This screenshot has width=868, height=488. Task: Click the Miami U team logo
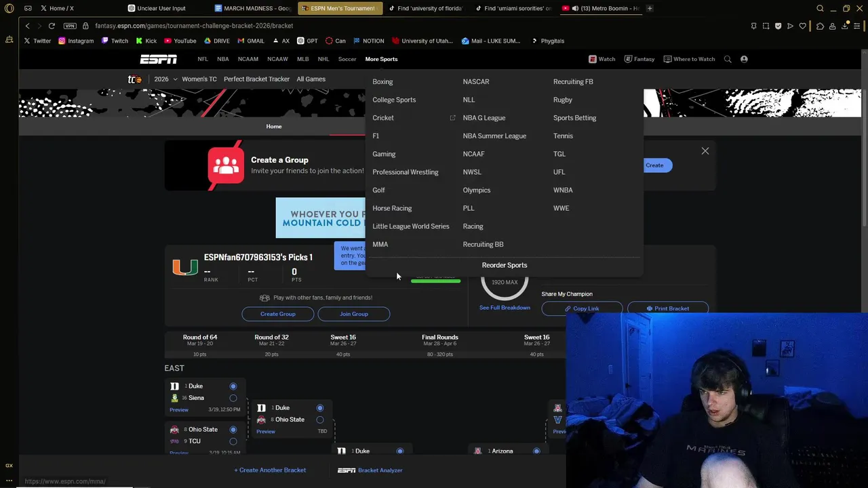tap(185, 267)
